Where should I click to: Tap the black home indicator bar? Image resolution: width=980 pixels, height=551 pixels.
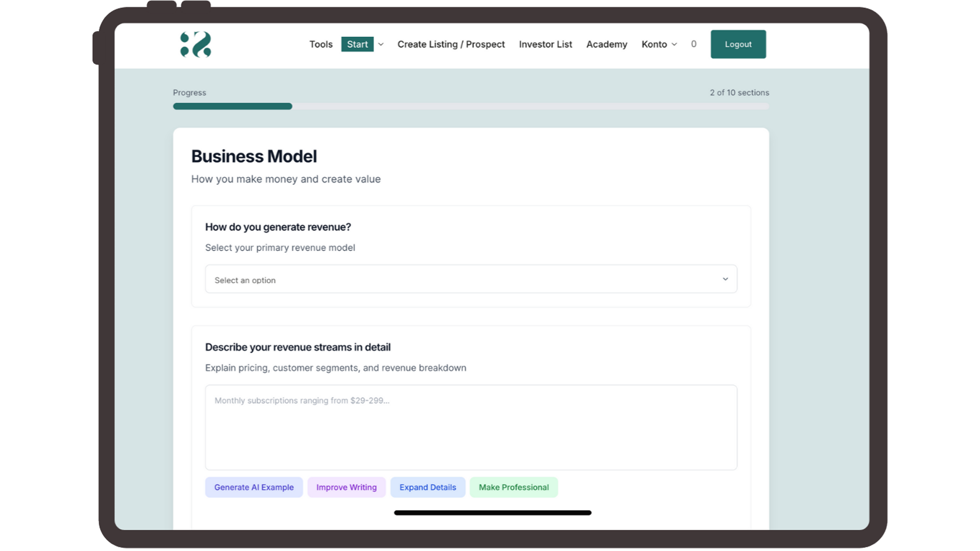tap(492, 513)
